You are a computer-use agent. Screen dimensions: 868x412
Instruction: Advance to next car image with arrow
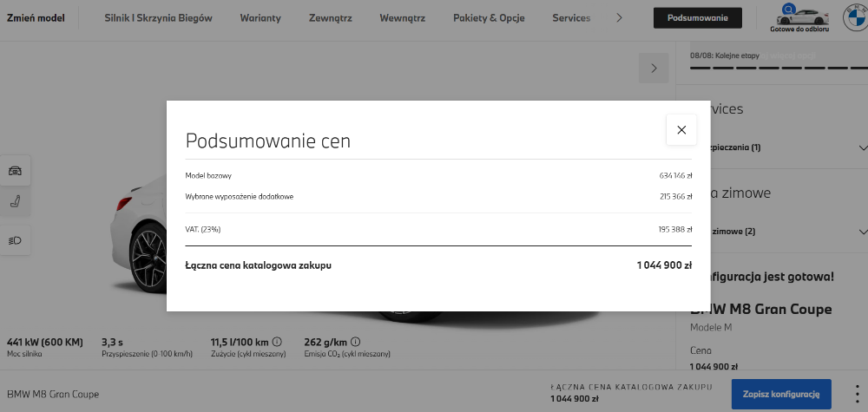[x=654, y=68]
